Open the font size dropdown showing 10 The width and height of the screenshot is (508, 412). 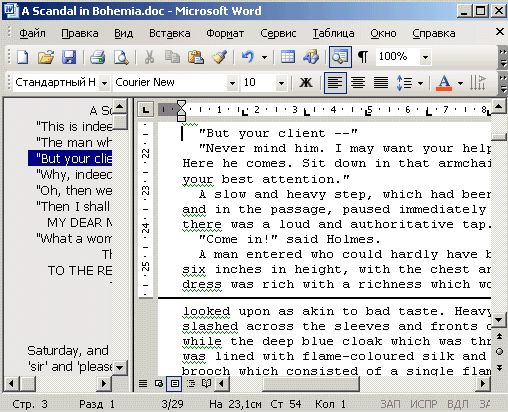pyautogui.click(x=281, y=83)
